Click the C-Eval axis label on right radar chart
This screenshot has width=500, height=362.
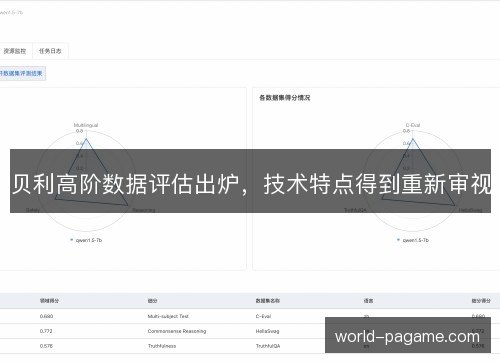coord(413,125)
